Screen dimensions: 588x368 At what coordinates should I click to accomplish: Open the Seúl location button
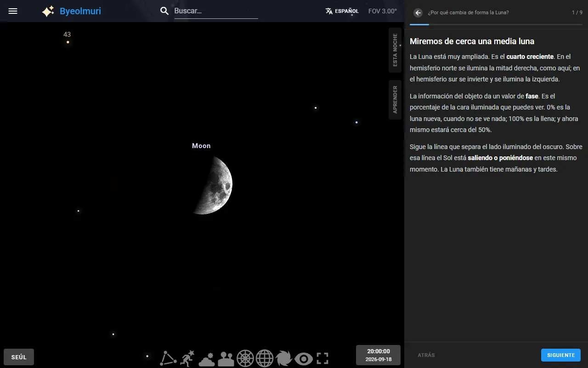point(19,357)
